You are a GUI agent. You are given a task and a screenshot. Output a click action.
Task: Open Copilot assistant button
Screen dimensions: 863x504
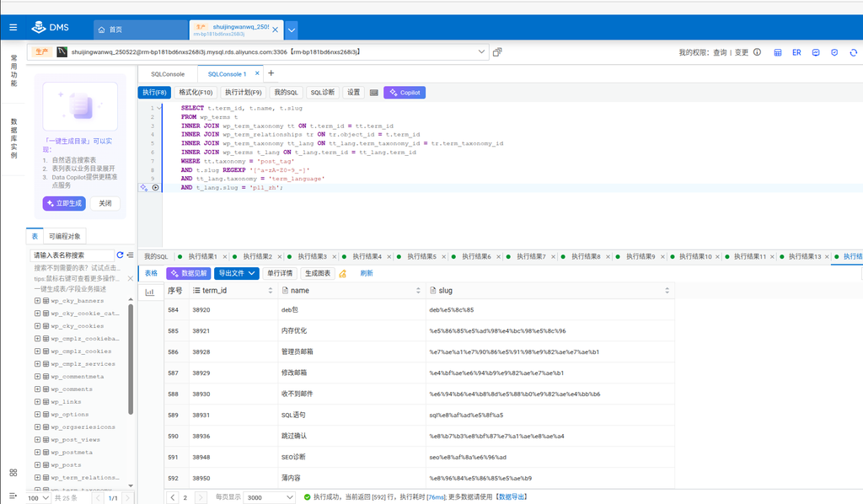405,93
